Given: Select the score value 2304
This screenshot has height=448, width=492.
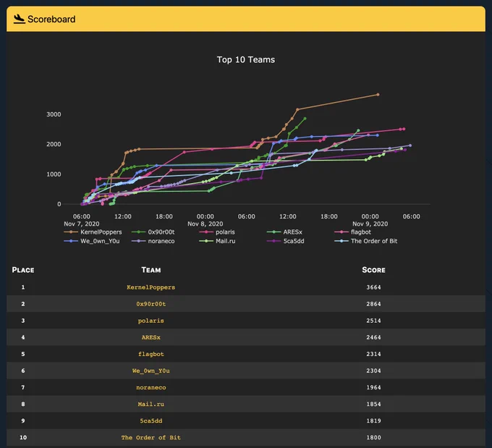Looking at the screenshot, I should [373, 371].
